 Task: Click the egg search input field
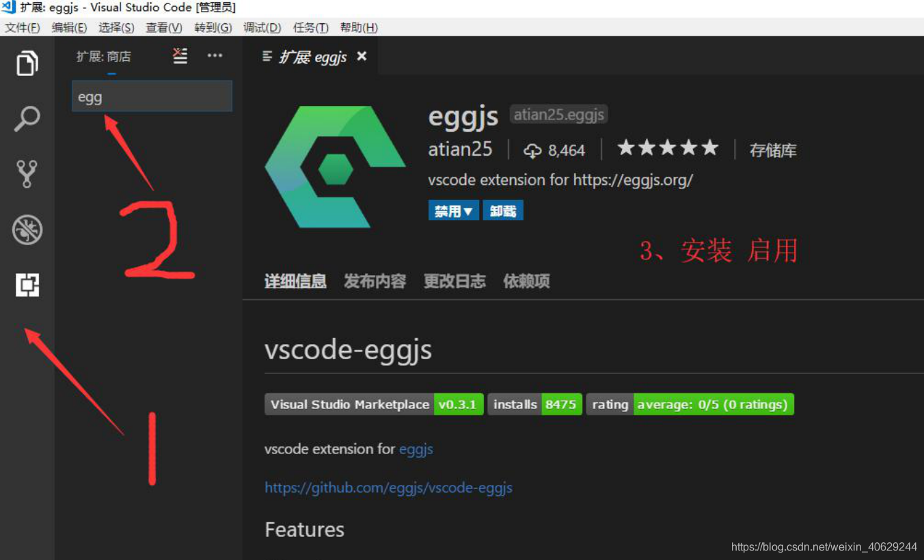pos(152,96)
